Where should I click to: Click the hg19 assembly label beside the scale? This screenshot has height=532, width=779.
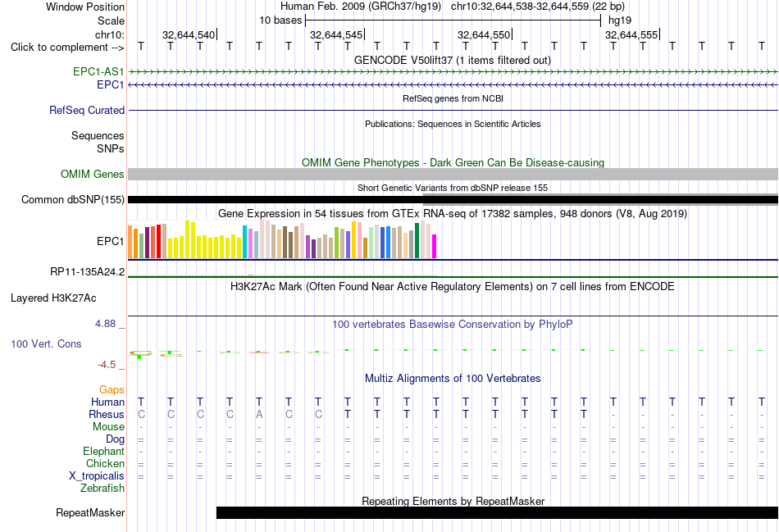coord(620,20)
